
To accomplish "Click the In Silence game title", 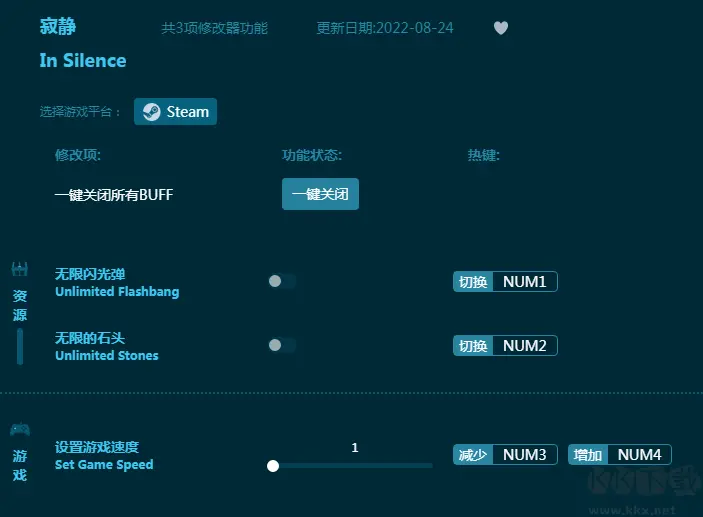I will [x=83, y=61].
